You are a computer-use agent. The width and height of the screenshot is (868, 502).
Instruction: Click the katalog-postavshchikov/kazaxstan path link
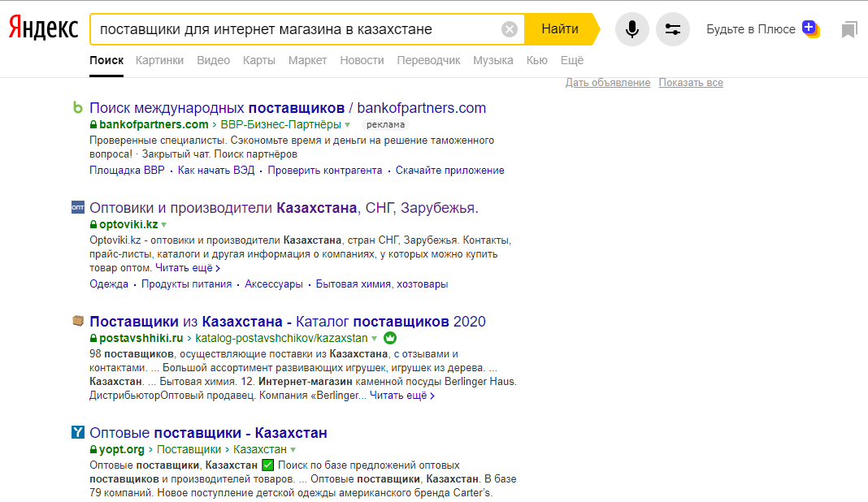tap(281, 338)
